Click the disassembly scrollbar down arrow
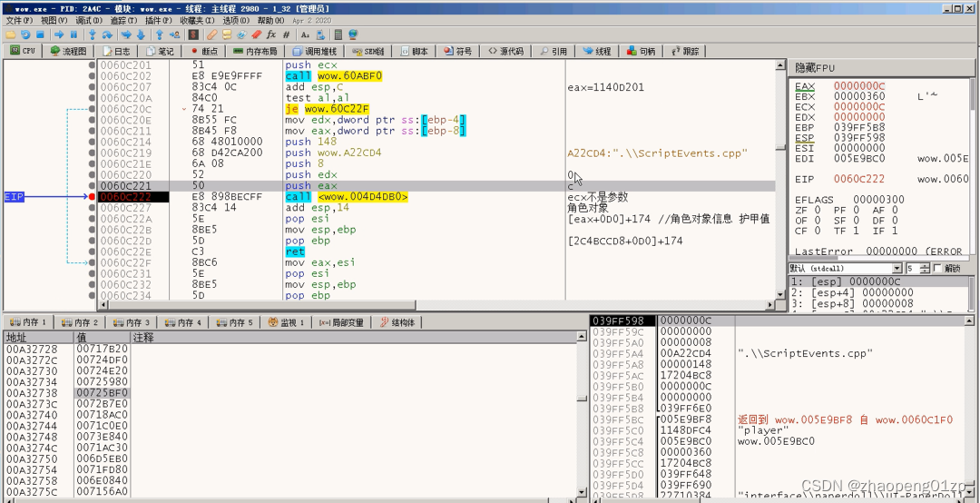The width and height of the screenshot is (980, 503). (780, 295)
